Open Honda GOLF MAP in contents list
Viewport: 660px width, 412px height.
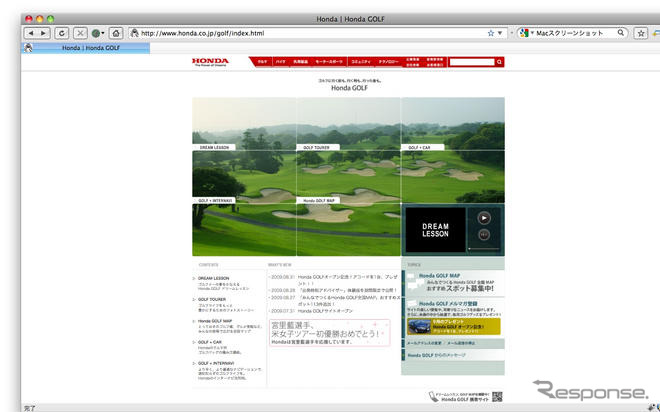215,321
